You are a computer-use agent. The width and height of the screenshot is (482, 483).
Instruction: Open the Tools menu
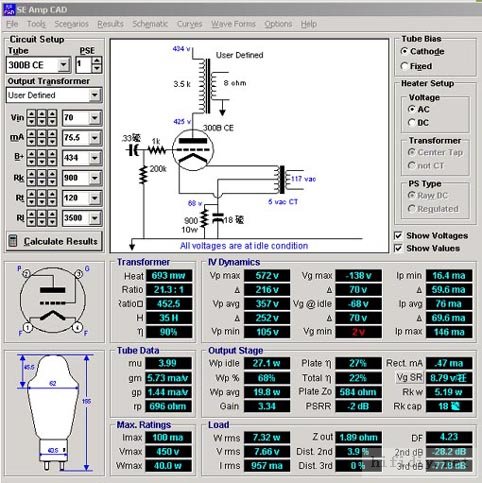click(36, 24)
